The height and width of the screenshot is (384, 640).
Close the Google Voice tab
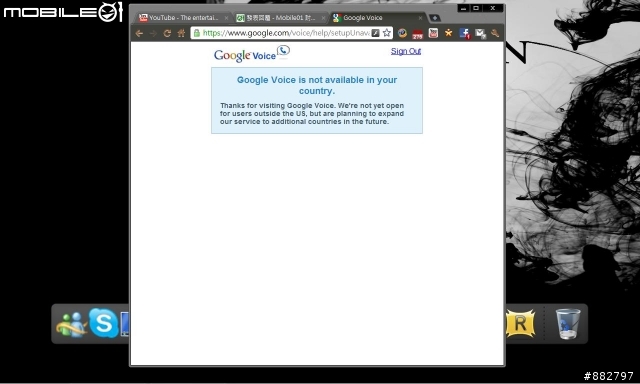(x=420, y=18)
